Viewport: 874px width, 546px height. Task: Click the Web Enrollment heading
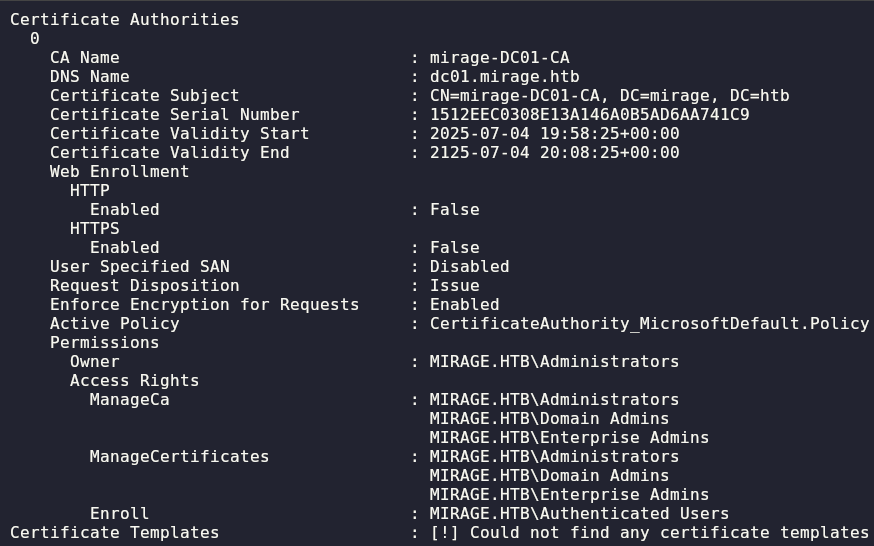(x=119, y=171)
